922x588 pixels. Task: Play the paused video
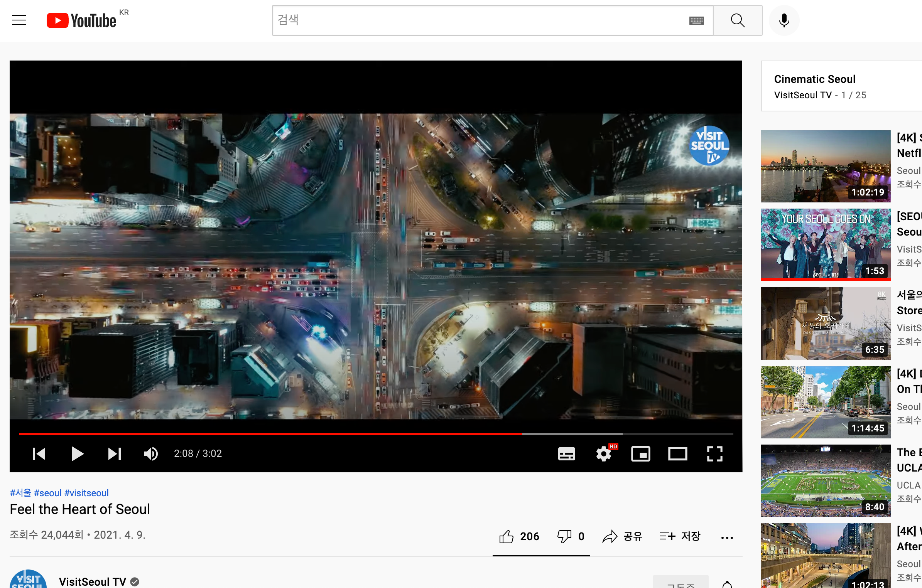(77, 454)
